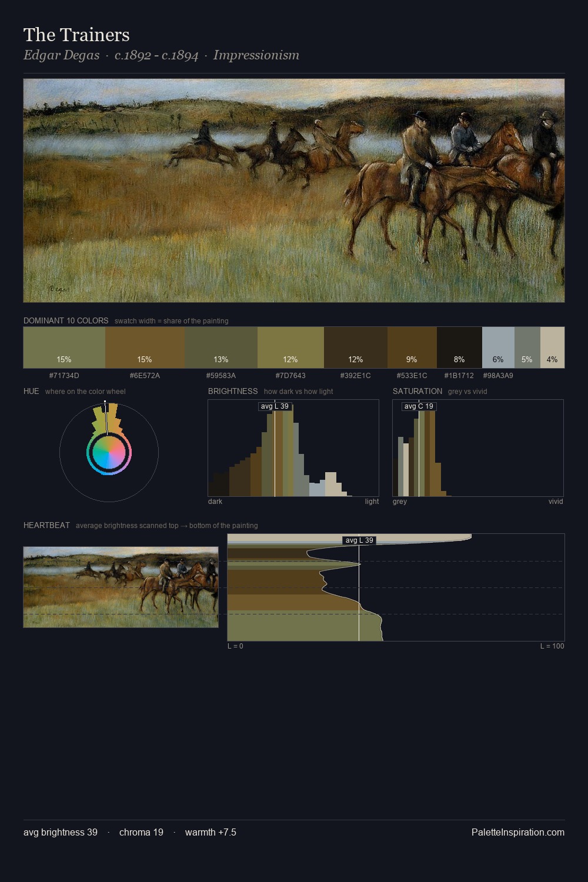Choose the #7D7643 12% swatch

(x=290, y=348)
